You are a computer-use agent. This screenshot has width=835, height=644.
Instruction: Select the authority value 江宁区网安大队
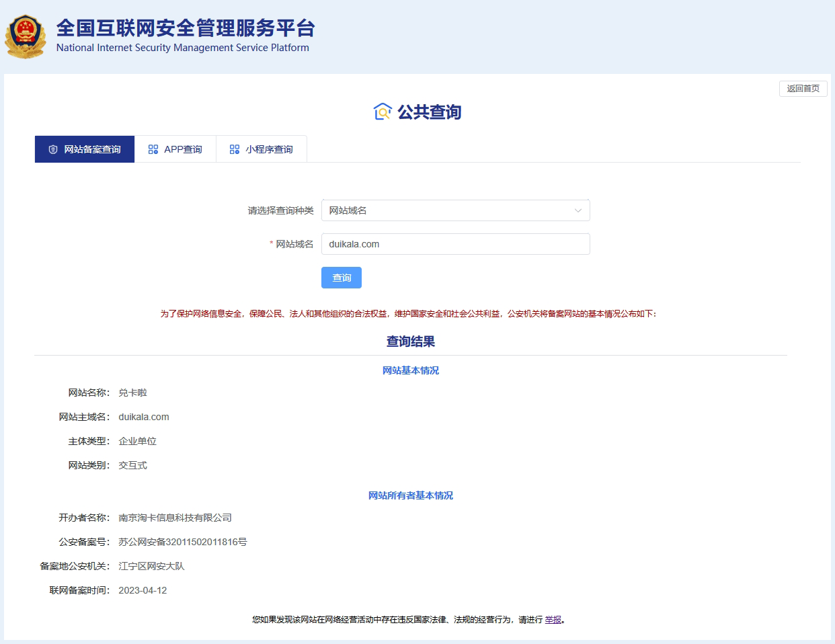click(x=152, y=566)
